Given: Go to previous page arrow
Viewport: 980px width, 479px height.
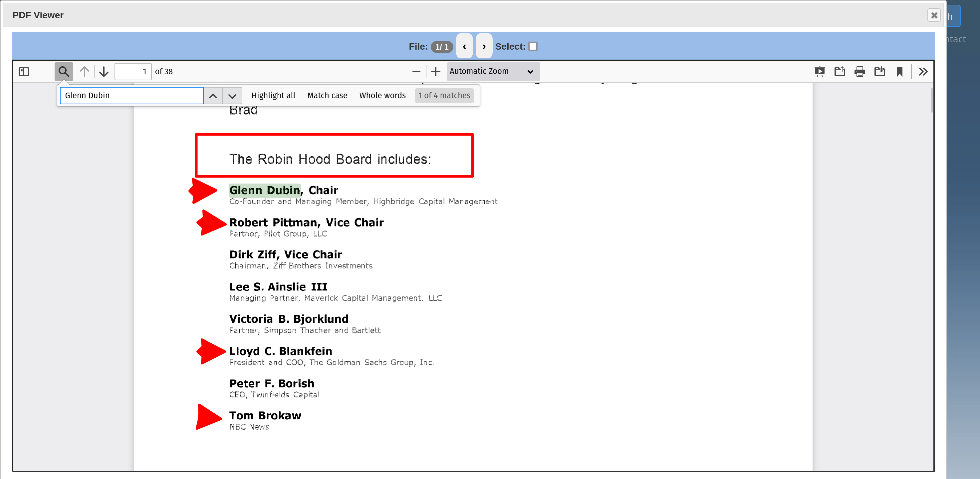Looking at the screenshot, I should pyautogui.click(x=85, y=72).
